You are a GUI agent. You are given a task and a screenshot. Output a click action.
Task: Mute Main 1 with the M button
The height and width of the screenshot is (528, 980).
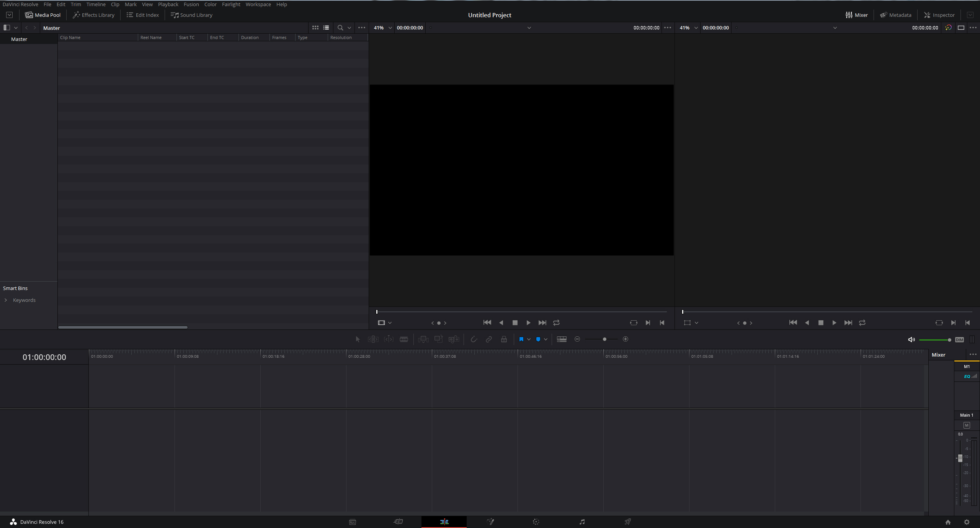[966, 425]
